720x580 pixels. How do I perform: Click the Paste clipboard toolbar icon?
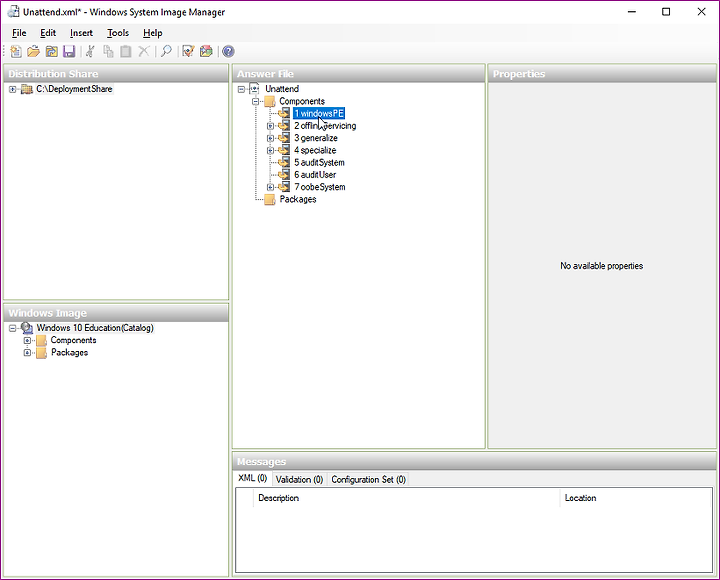click(125, 51)
